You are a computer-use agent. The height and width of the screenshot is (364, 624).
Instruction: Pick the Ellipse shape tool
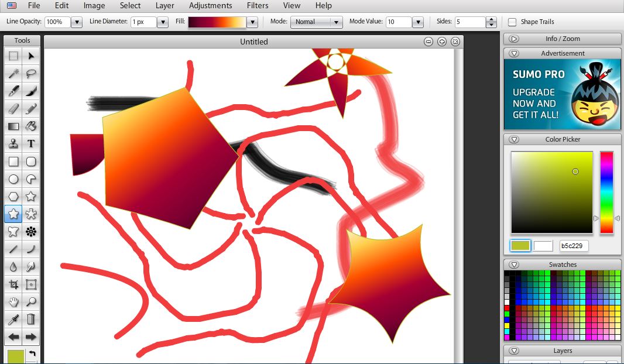pyautogui.click(x=13, y=179)
